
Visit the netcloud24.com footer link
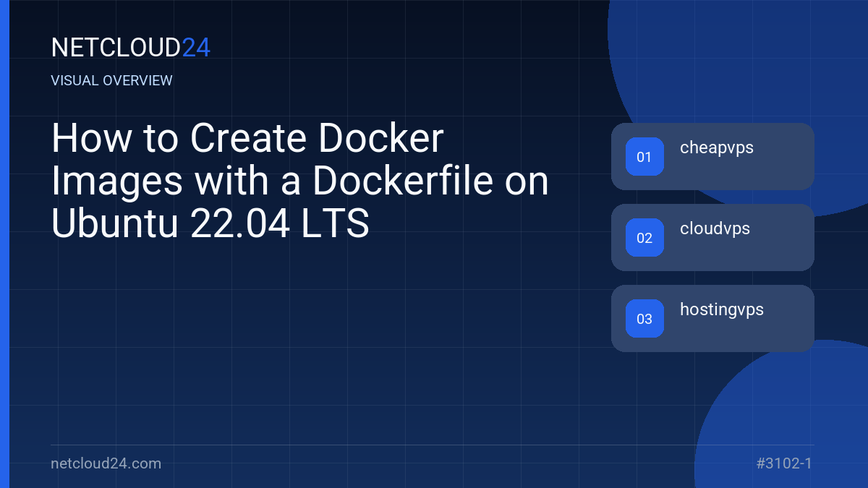point(106,463)
